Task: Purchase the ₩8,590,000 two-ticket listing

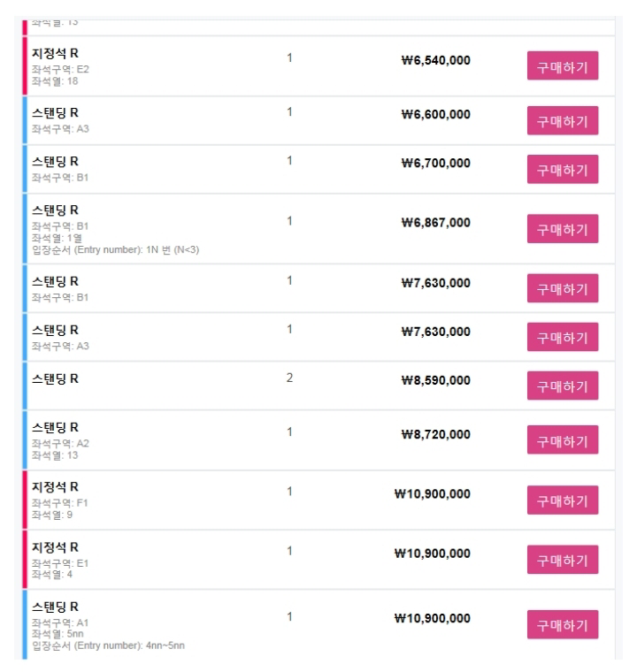Action: 563,386
